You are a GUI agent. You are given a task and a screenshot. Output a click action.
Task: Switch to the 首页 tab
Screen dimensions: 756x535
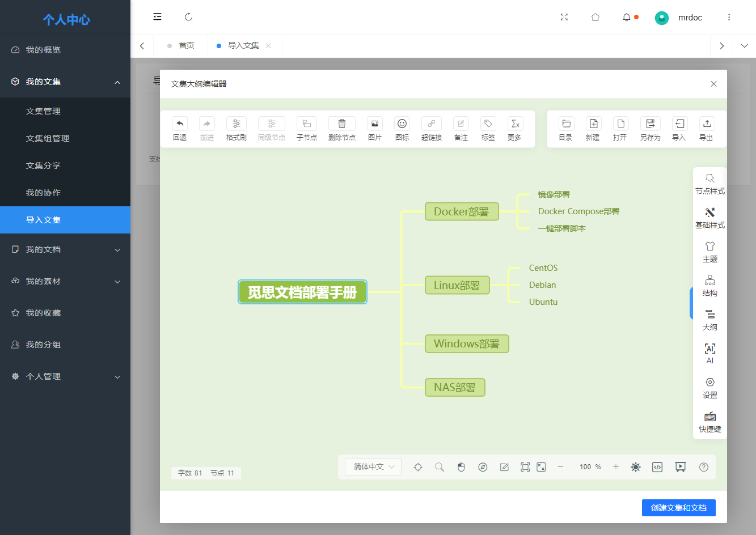pos(186,46)
